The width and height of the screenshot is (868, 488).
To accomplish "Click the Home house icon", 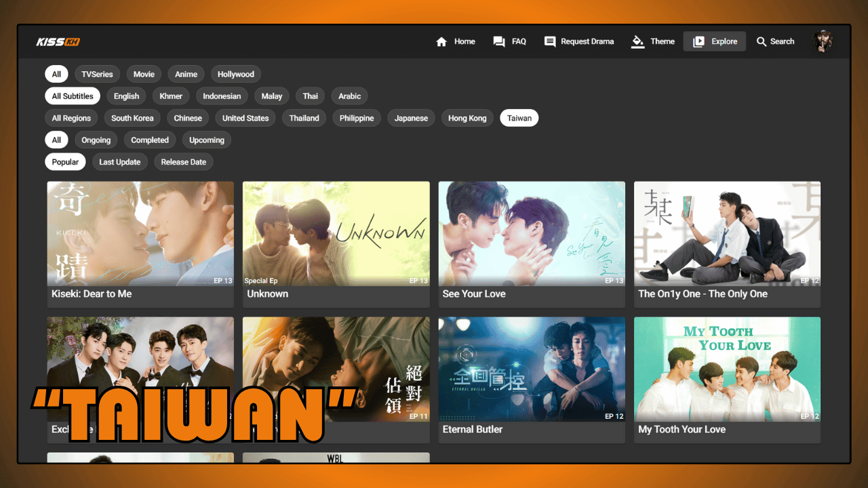I will pyautogui.click(x=441, y=42).
